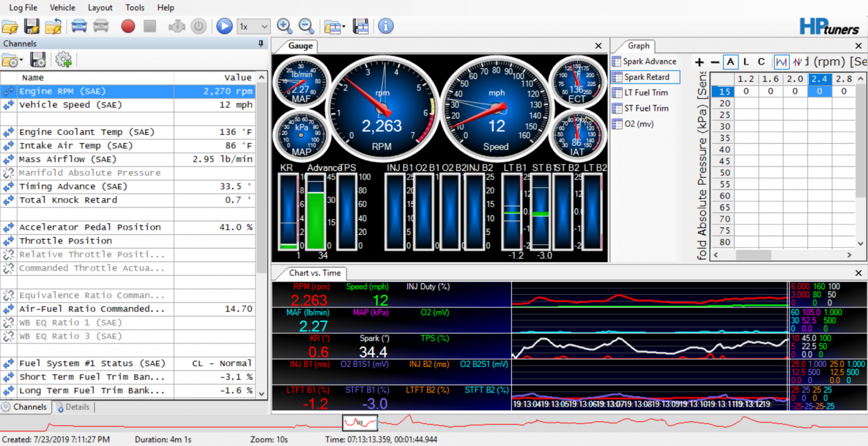Select the Spark Advance graph table
This screenshot has width=868, height=446.
[x=644, y=61]
